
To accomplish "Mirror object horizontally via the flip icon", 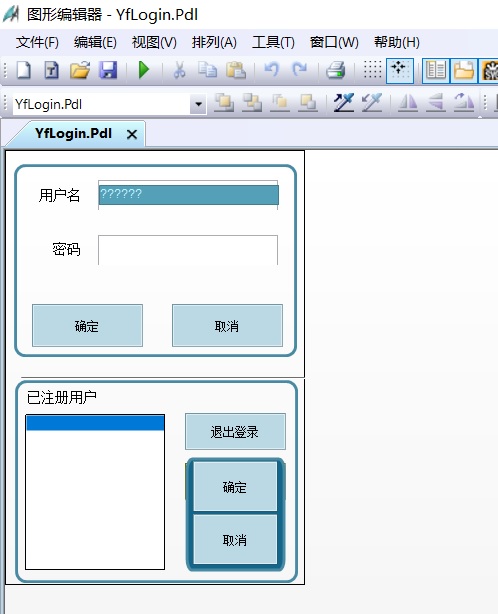I will (x=408, y=103).
